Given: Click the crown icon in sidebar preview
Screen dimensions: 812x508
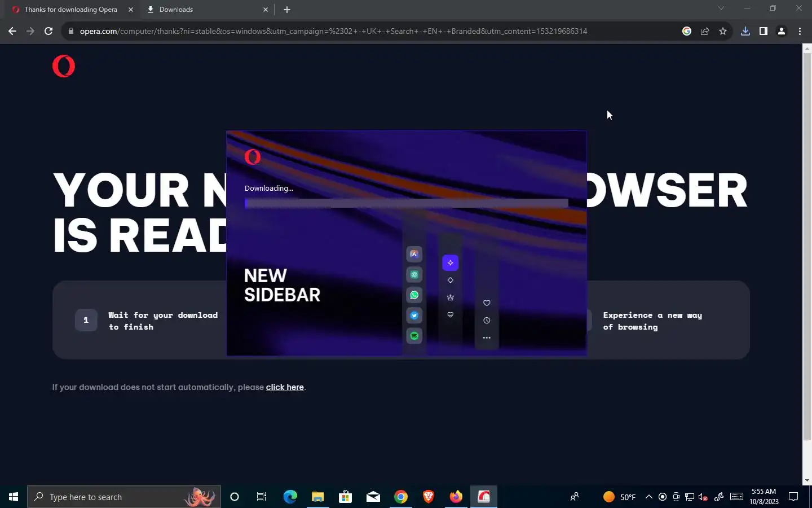Looking at the screenshot, I should pyautogui.click(x=450, y=297).
